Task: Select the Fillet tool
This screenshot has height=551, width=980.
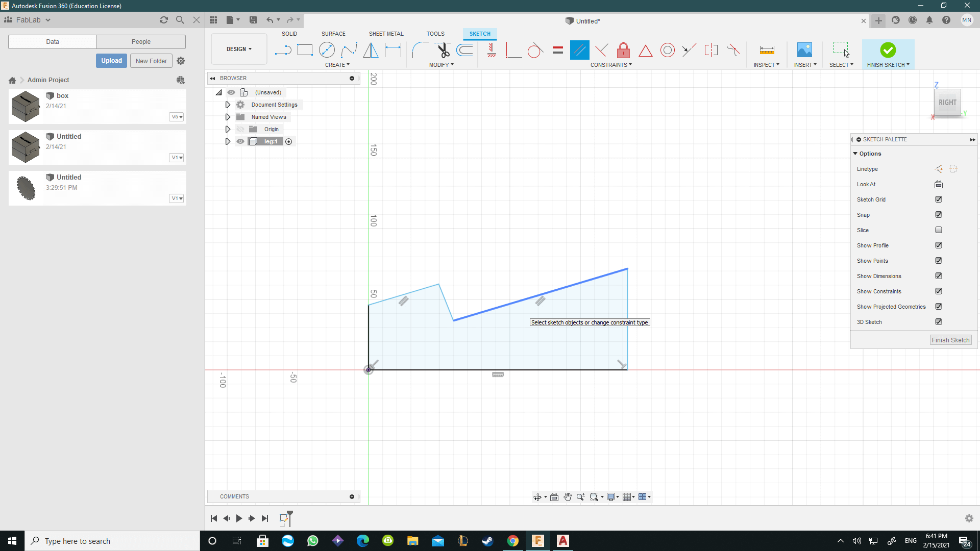Action: point(420,50)
